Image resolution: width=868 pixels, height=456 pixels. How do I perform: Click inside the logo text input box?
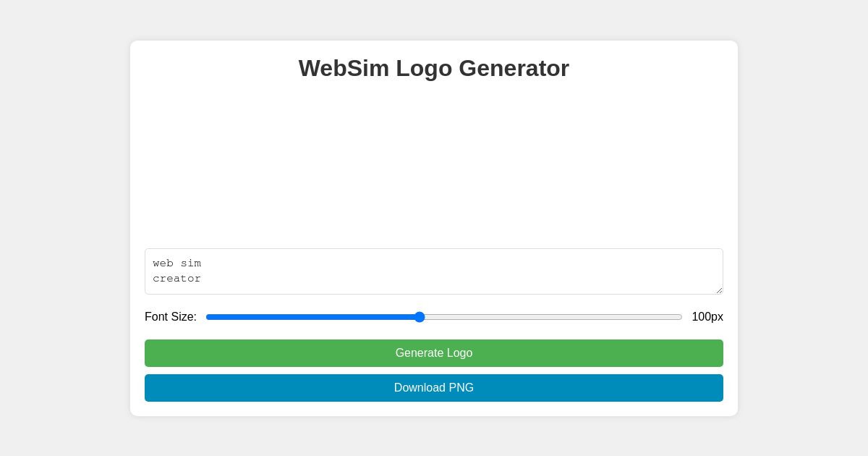pos(434,271)
